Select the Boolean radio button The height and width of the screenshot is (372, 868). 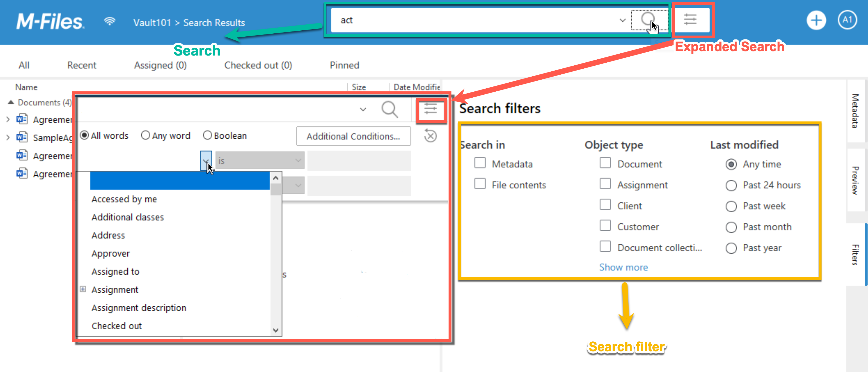coord(207,135)
